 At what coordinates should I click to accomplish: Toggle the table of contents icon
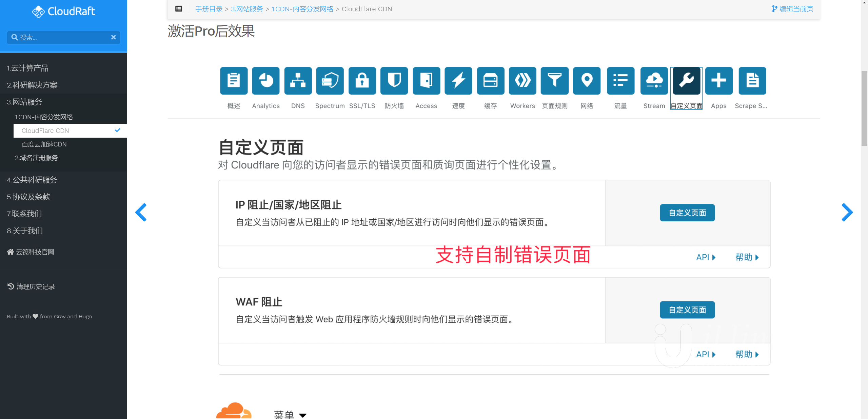click(x=179, y=9)
